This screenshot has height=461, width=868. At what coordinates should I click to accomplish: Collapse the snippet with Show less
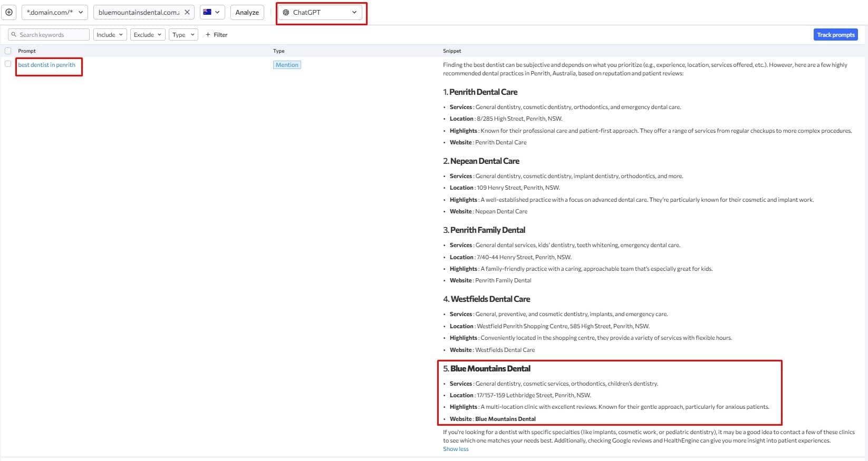click(x=456, y=449)
